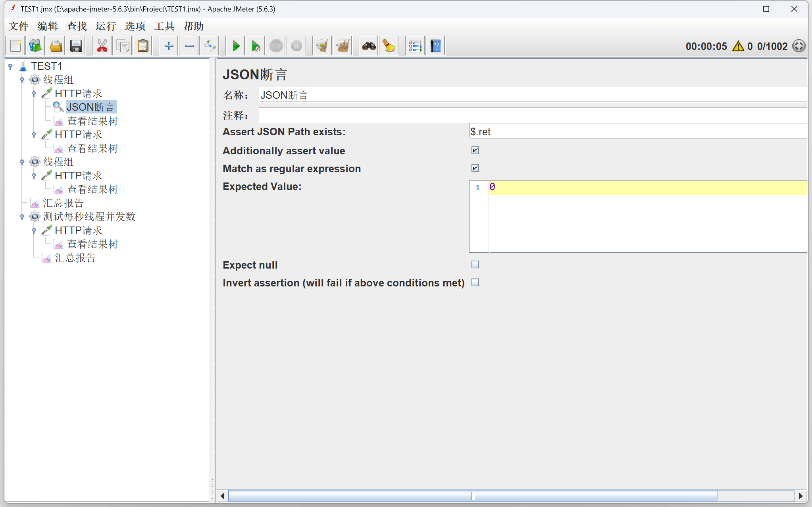Screen dimensions: 812x507
Task: Select TEST1 test plan node
Action: [46, 66]
